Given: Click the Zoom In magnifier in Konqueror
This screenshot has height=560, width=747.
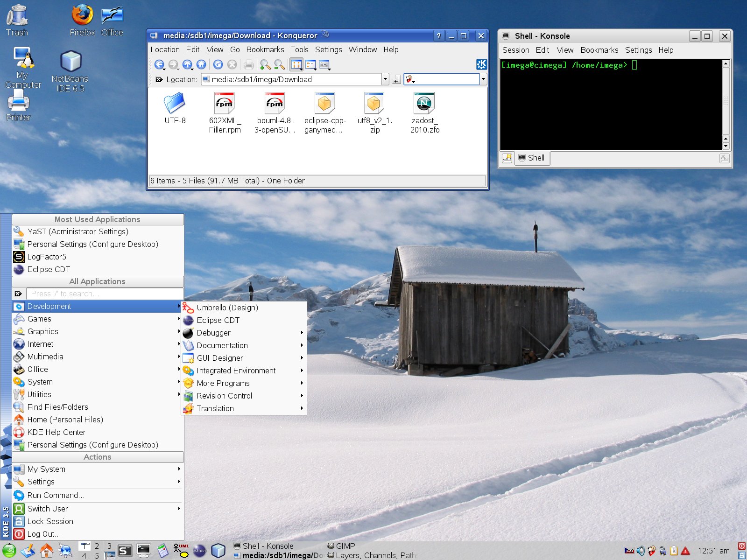Looking at the screenshot, I should point(265,65).
